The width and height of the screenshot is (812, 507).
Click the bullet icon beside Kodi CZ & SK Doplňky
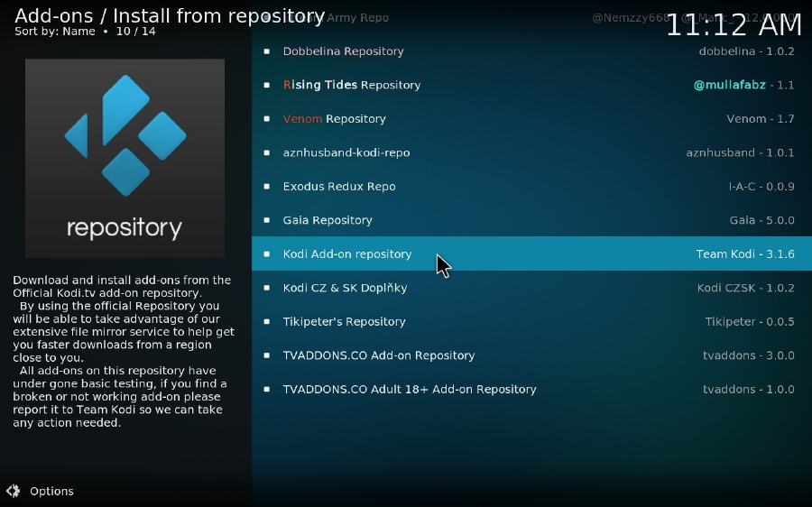(x=267, y=288)
